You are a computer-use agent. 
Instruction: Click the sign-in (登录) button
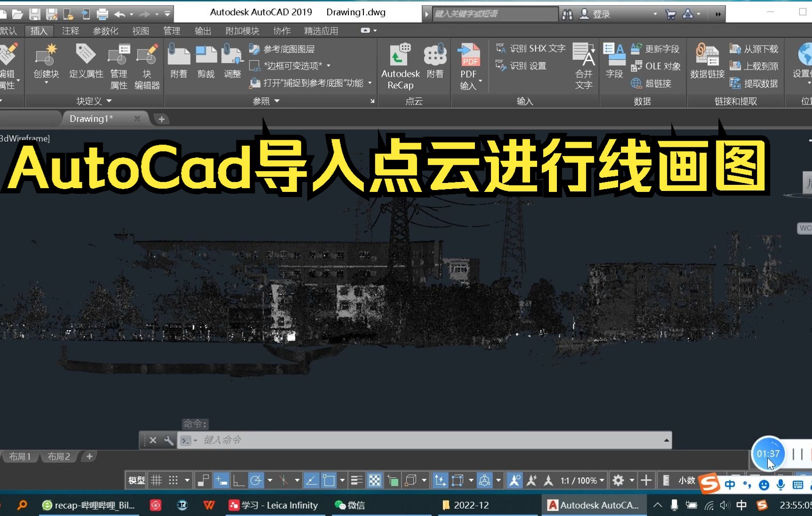(595, 14)
